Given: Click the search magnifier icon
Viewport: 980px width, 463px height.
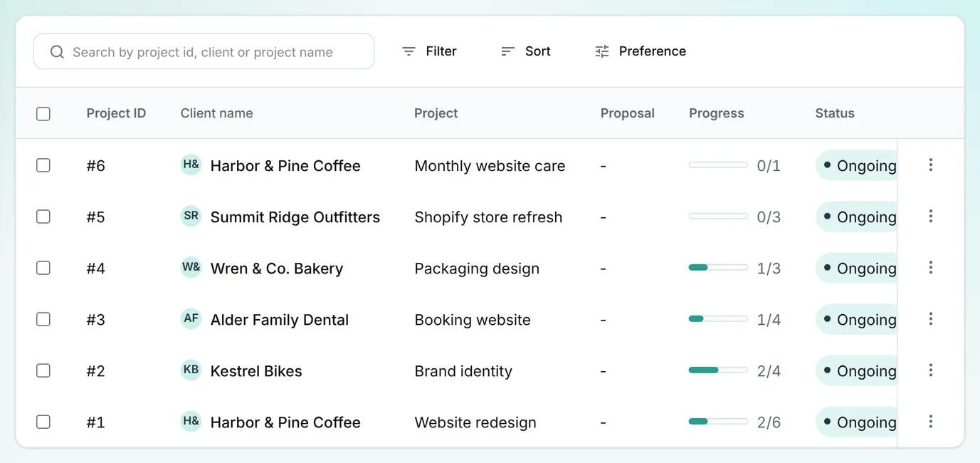Looking at the screenshot, I should (x=57, y=52).
